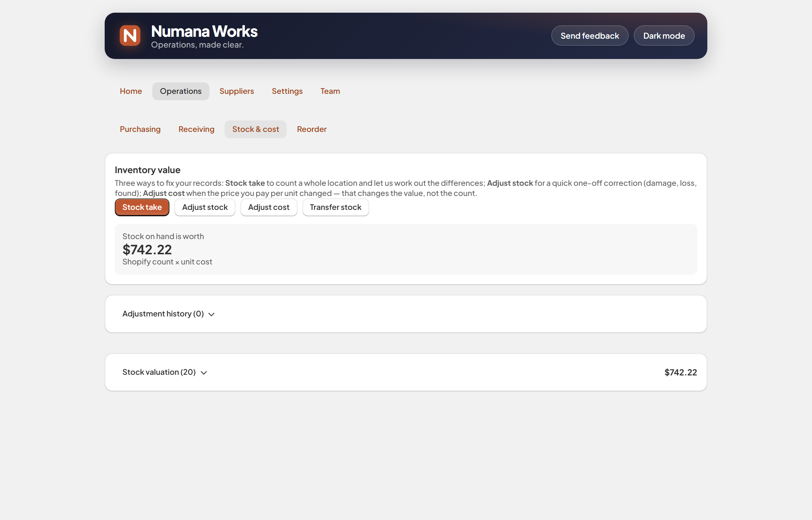The image size is (812, 520).
Task: Click the Numana Works N logo icon
Action: click(x=130, y=36)
